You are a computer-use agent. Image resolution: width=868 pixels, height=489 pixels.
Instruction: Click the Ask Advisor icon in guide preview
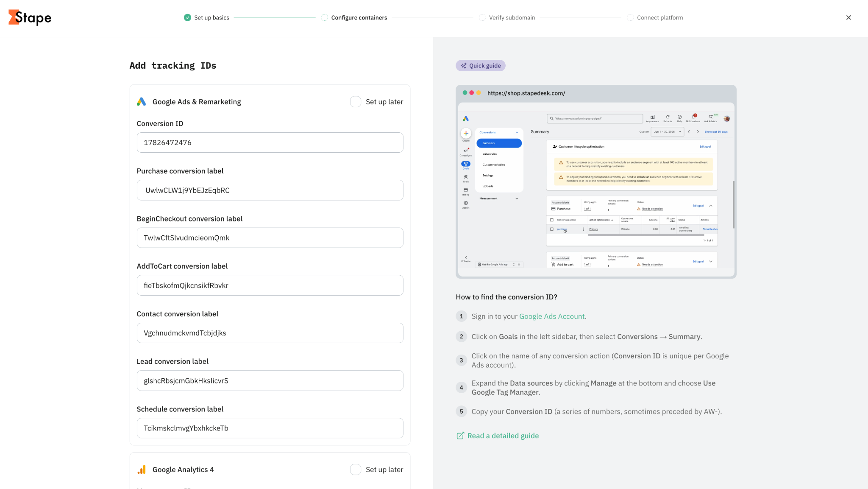pos(711,116)
